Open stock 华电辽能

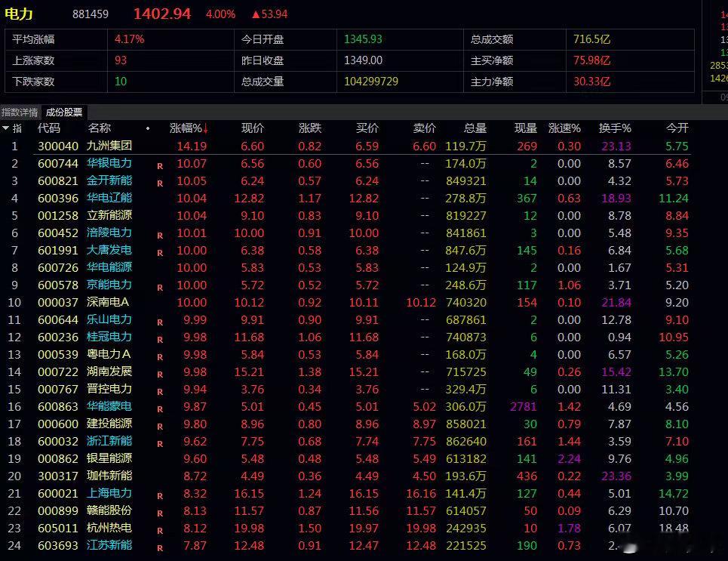click(x=109, y=198)
